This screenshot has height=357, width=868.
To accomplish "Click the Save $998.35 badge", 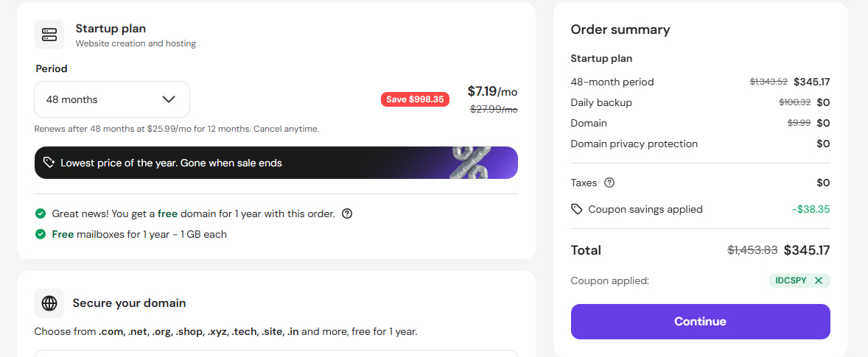I will click(x=415, y=99).
